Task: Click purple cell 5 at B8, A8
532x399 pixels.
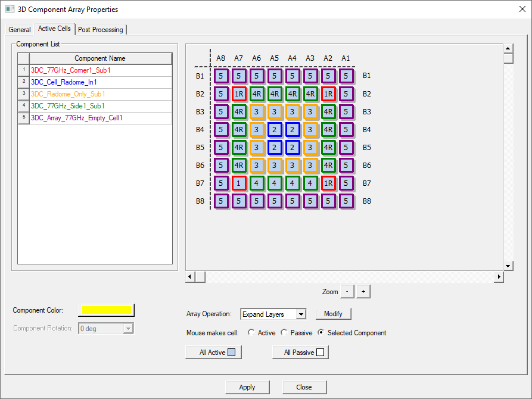Action: click(x=221, y=201)
